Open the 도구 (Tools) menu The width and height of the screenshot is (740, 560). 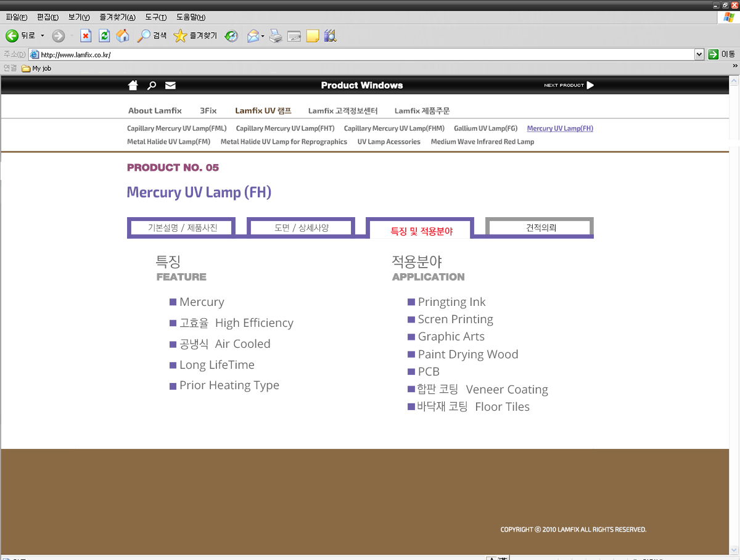tap(155, 17)
